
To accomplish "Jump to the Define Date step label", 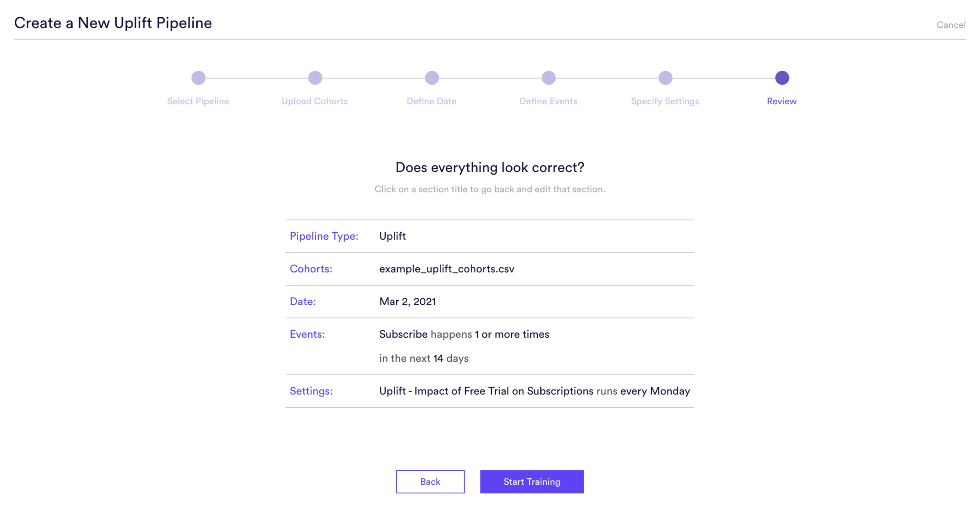I will (432, 101).
